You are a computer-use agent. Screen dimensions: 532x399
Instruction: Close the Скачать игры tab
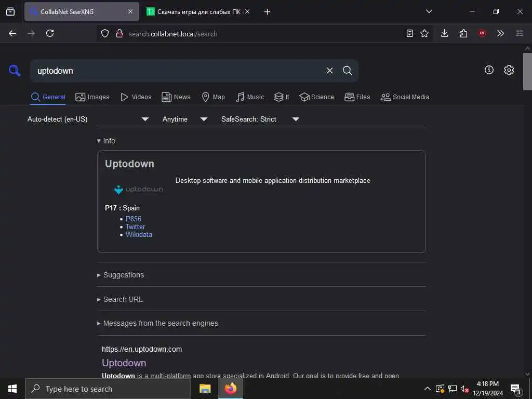(247, 11)
